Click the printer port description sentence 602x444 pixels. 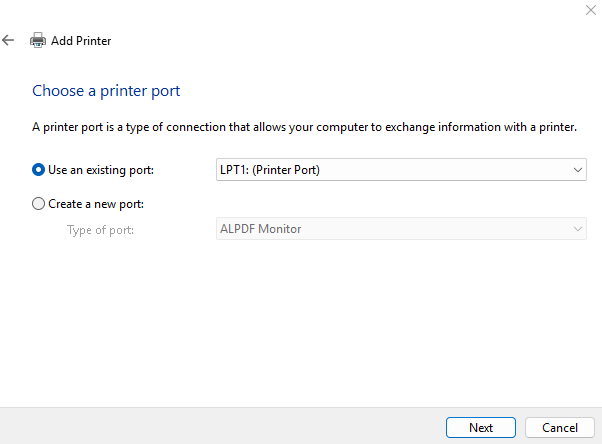click(304, 128)
